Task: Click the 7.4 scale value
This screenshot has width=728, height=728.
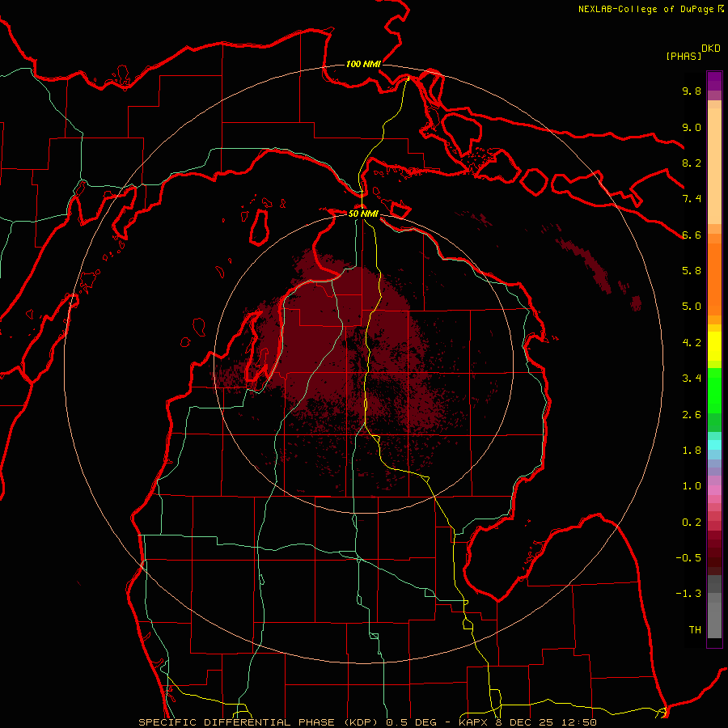Action: [x=692, y=199]
